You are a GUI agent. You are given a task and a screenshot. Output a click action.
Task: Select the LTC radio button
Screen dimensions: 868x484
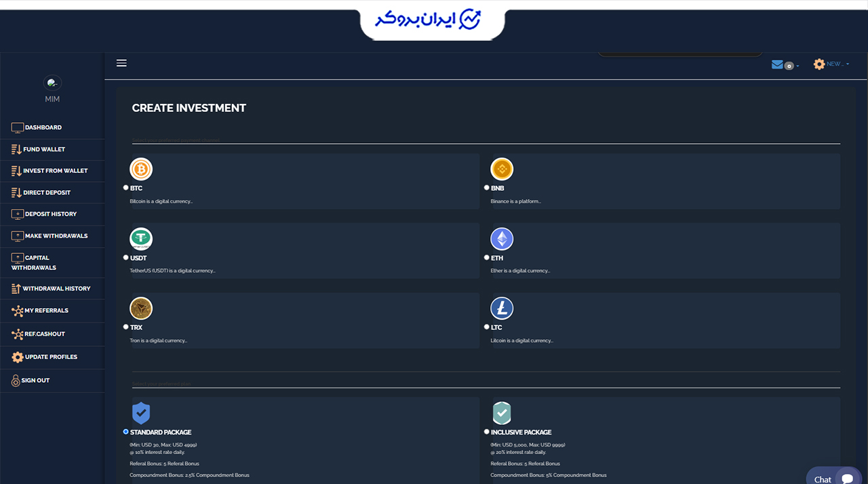pyautogui.click(x=487, y=327)
